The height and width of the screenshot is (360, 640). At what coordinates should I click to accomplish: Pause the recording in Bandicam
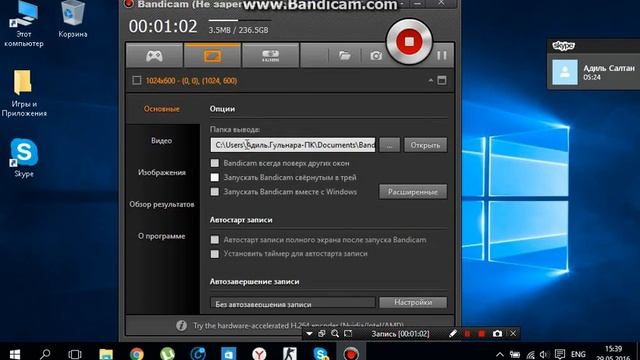pos(442,56)
